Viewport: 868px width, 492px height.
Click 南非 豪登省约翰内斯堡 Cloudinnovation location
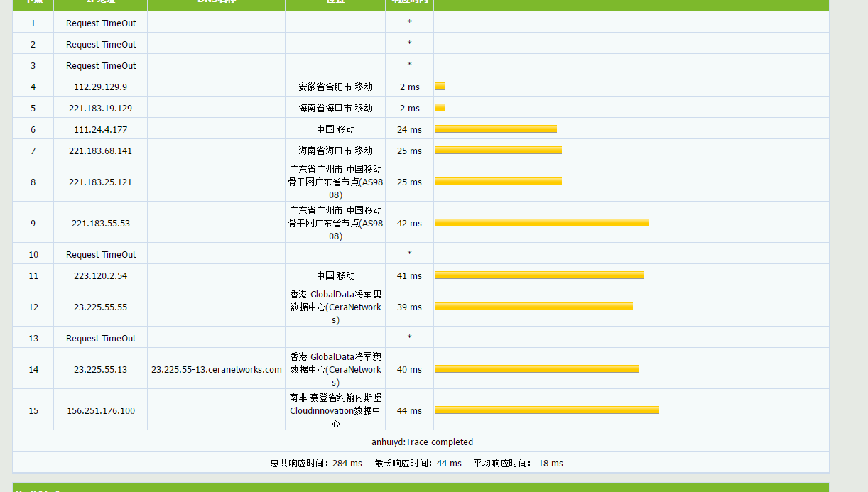coord(335,410)
